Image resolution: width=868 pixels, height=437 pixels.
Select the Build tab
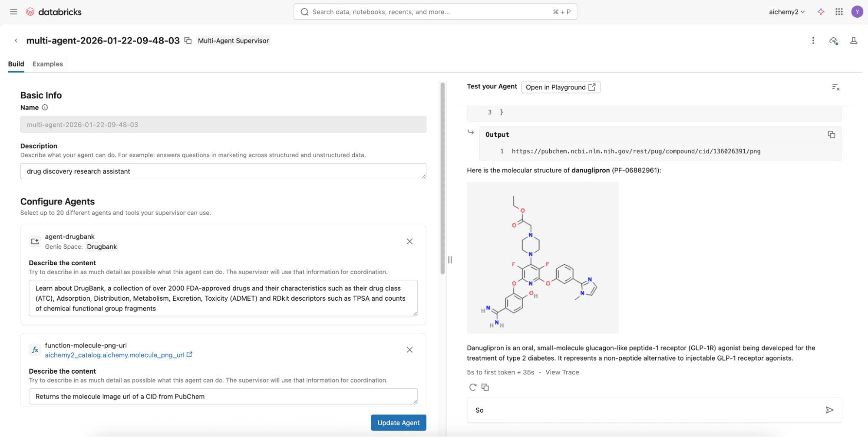16,64
